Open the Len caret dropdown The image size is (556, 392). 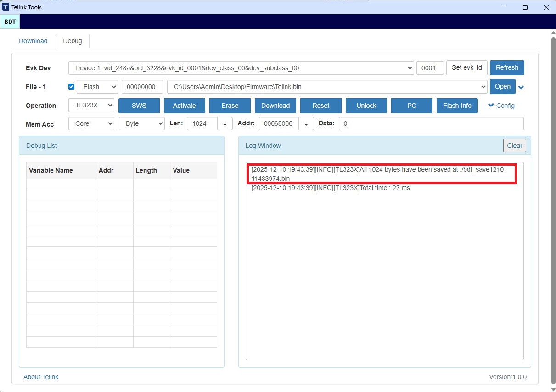pyautogui.click(x=225, y=124)
